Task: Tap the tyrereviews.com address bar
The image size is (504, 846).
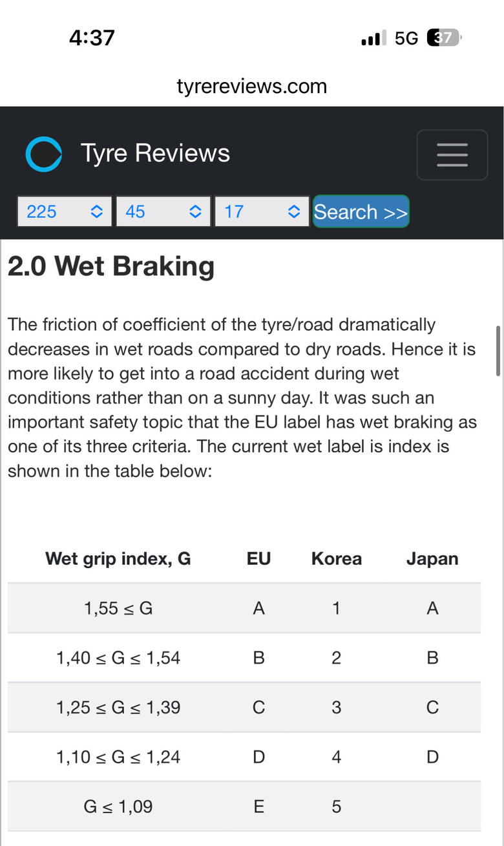Action: 252,86
